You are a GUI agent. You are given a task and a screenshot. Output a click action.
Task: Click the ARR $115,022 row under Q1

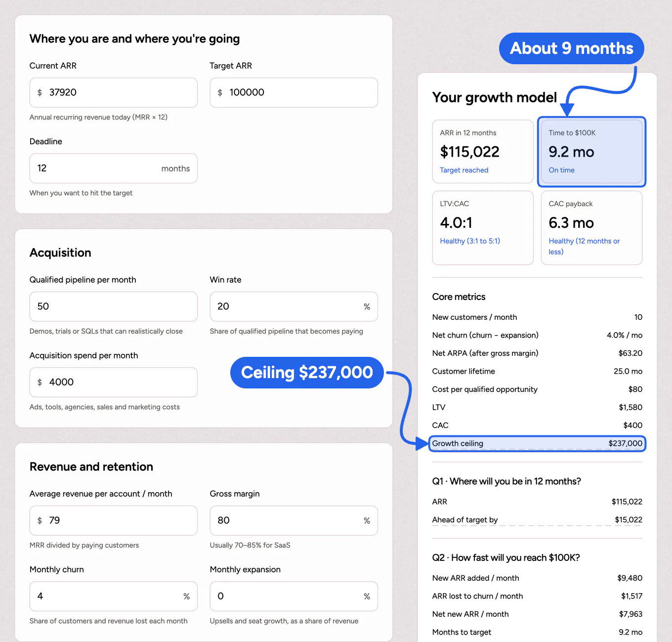(x=537, y=502)
